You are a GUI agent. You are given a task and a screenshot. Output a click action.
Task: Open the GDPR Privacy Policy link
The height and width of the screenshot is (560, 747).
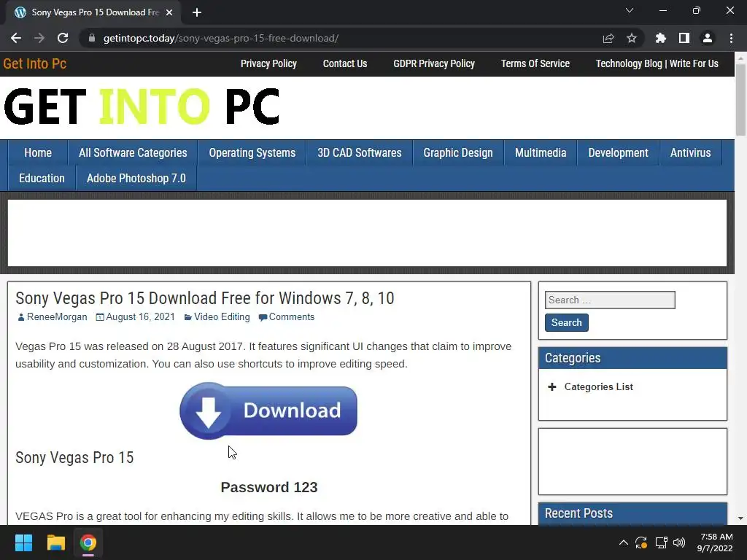434,64
